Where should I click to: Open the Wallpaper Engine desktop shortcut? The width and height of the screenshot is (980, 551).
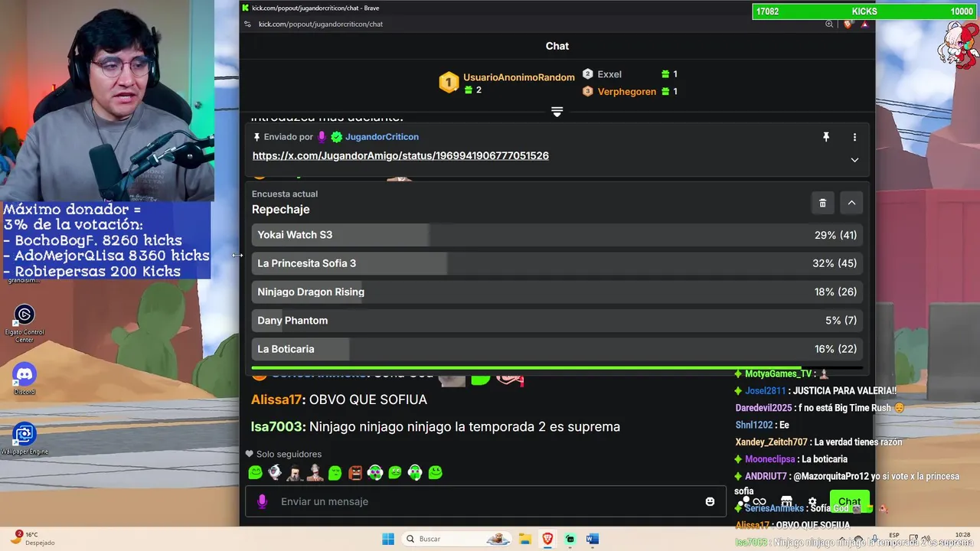point(24,439)
